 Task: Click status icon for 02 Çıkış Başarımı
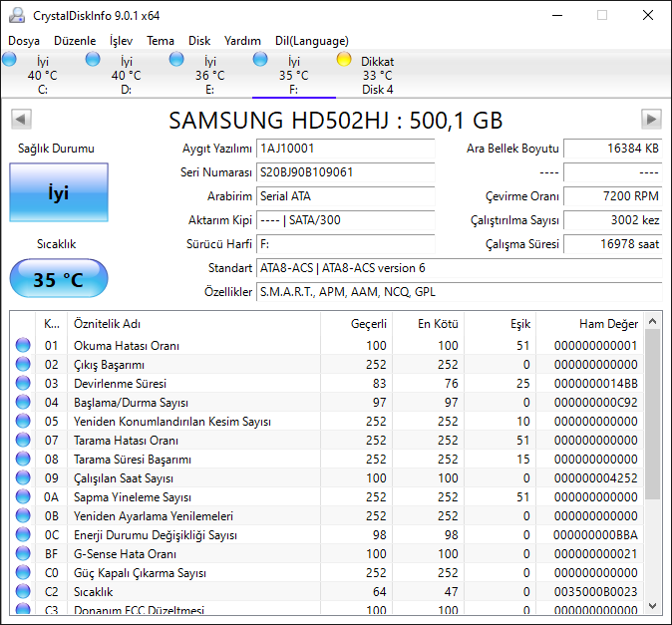23,364
